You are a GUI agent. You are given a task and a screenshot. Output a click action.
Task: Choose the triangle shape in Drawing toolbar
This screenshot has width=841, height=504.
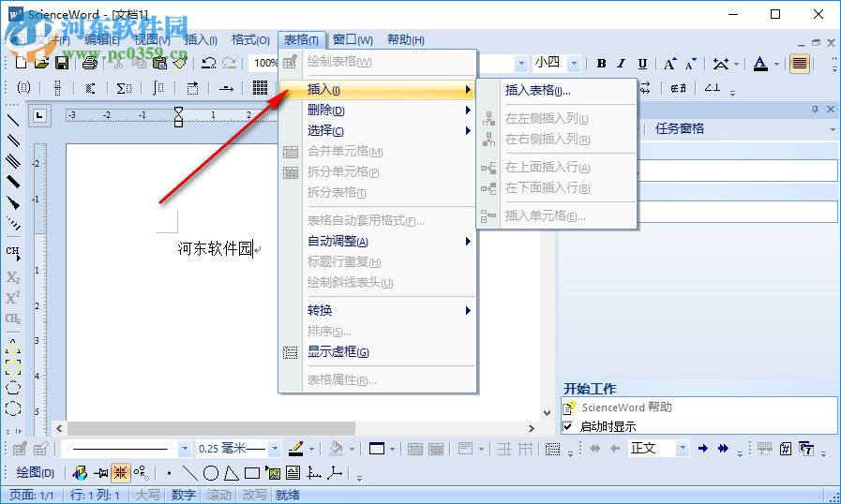pos(232,473)
